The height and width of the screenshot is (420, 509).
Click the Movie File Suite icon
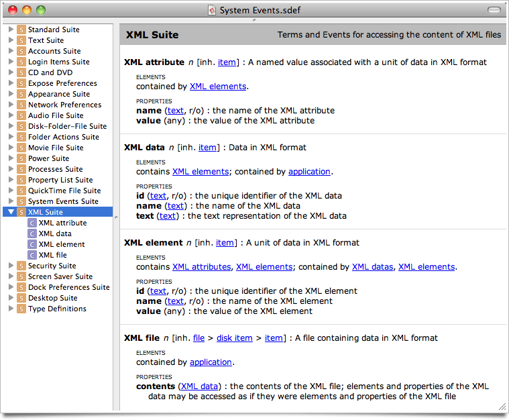(21, 148)
